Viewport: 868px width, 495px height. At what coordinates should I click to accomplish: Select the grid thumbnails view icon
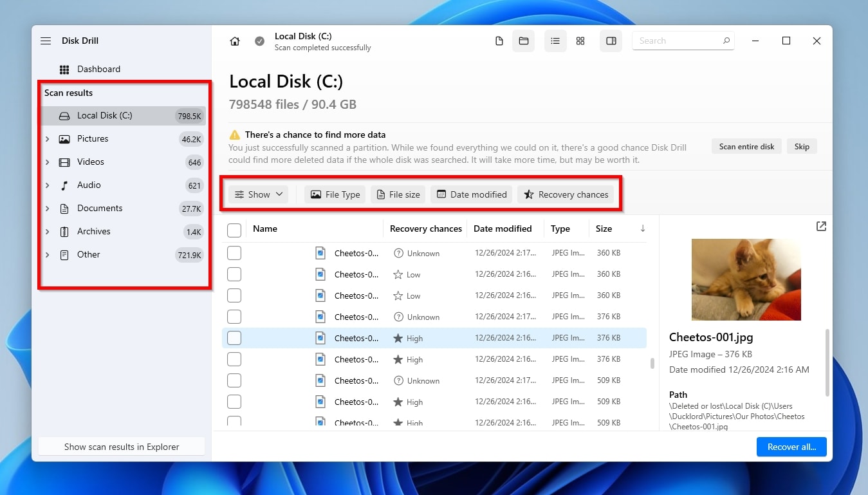(580, 41)
